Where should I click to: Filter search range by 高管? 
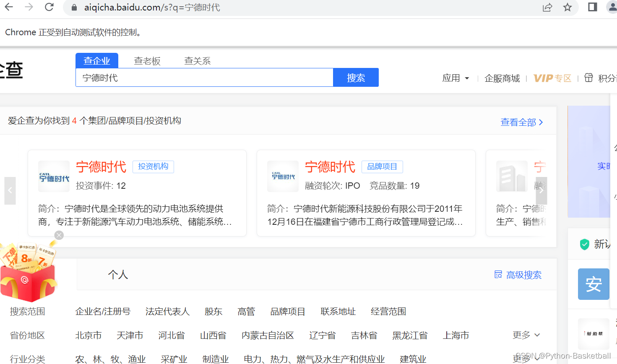coord(246,312)
